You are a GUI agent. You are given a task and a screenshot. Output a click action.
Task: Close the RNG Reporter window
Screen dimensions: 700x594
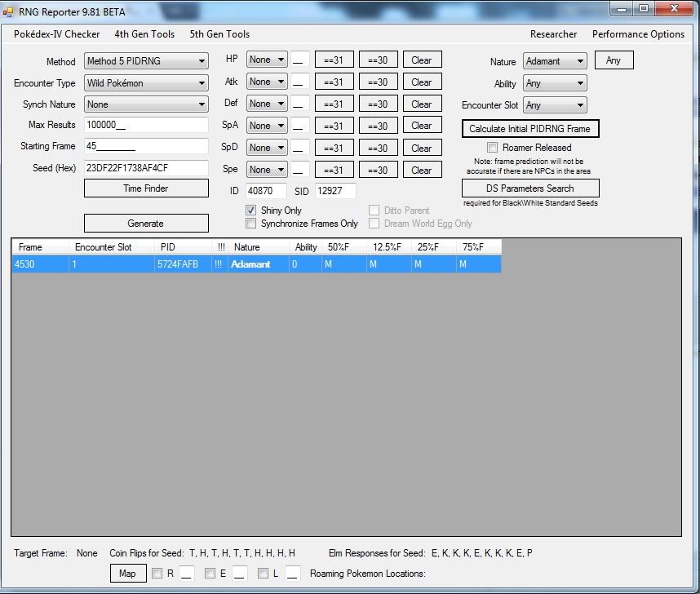675,8
